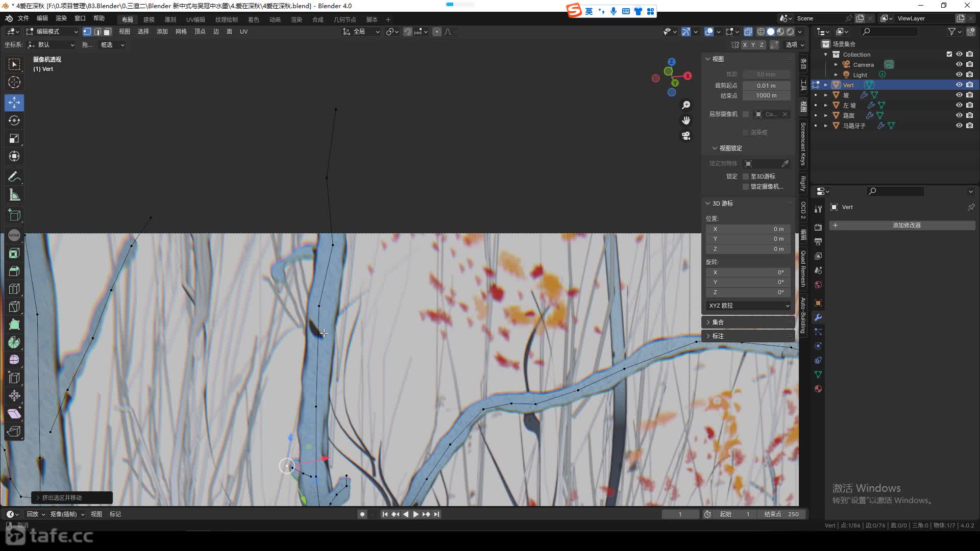Open the 网格 menu in viewport header
The height and width of the screenshot is (551, 980).
[181, 32]
